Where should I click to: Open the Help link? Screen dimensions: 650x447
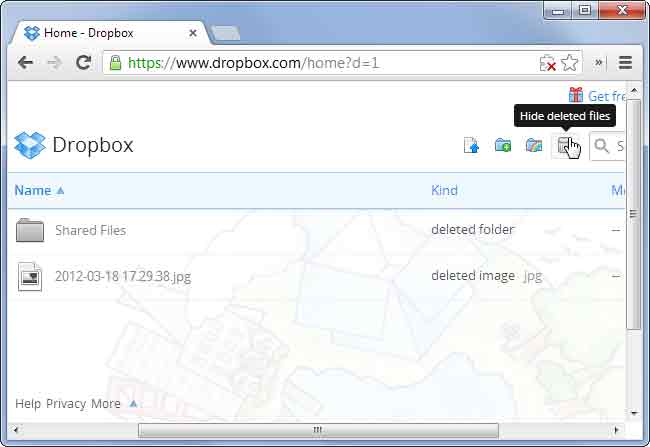point(28,403)
